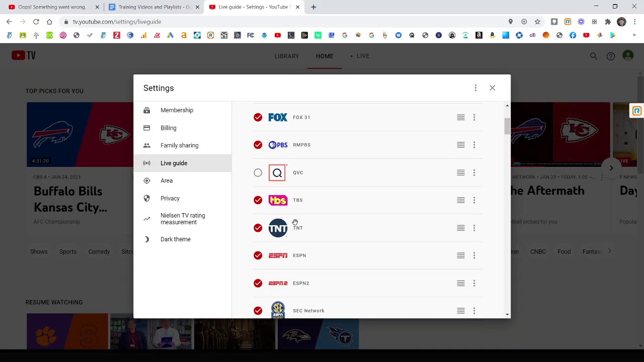Enable the QVC channel checkbox

[258, 172]
